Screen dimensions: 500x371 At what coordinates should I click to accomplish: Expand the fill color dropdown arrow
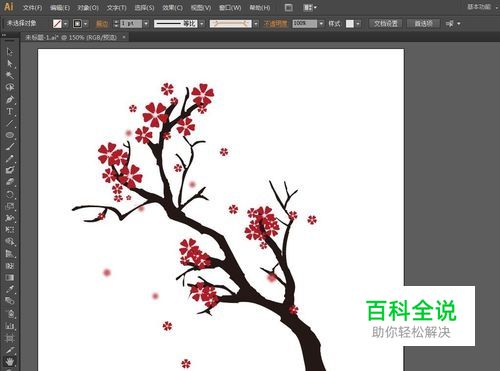pyautogui.click(x=66, y=24)
